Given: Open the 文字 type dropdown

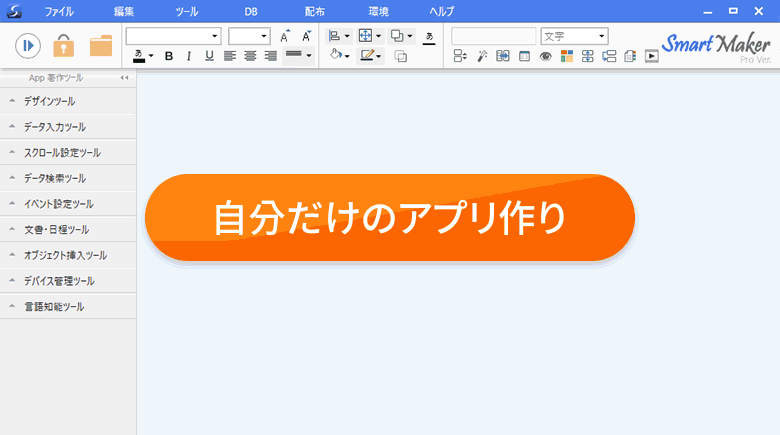Looking at the screenshot, I should point(575,36).
